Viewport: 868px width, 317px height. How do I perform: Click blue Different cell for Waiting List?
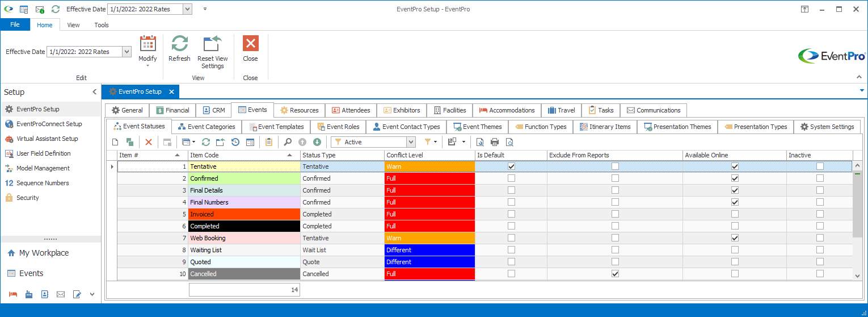(x=429, y=250)
